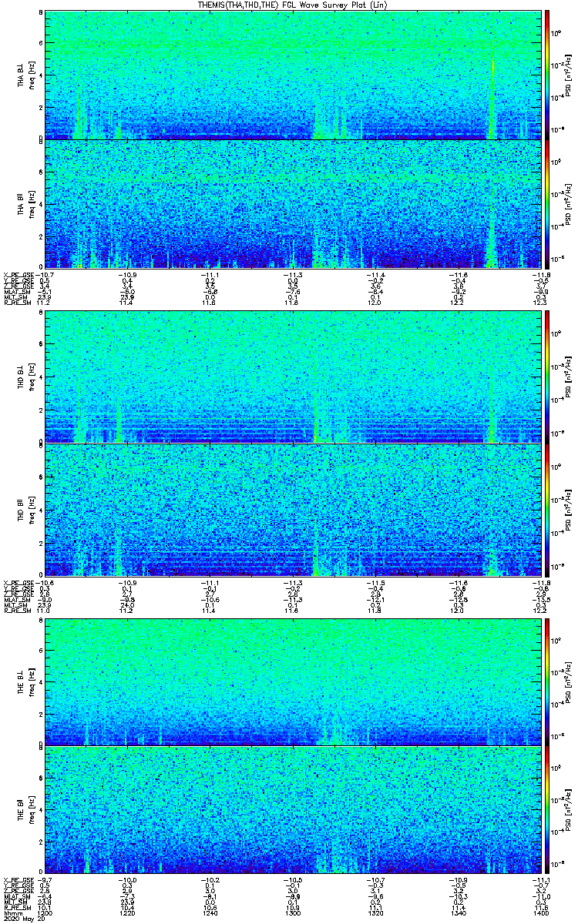Screen dimensions: 578x924
Task: Click inside the THE BL spectrogram panel
Action: [293, 681]
